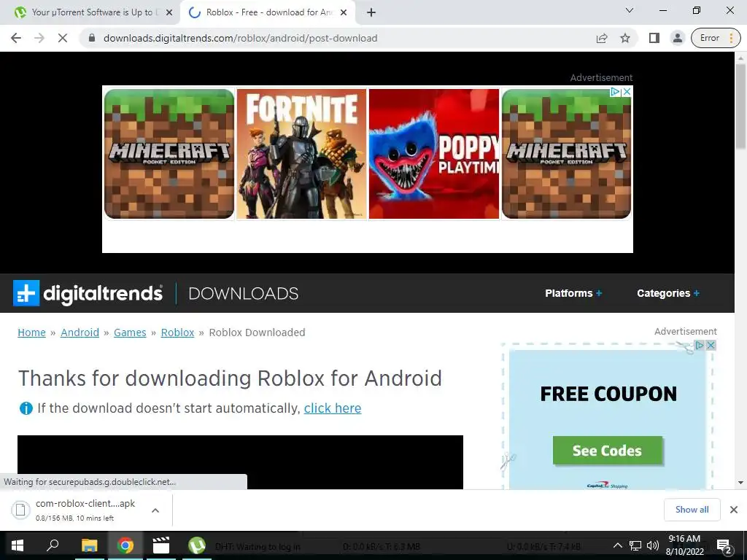Click the digitaltrends logo
Screen dimensions: 747x560
coord(88,293)
